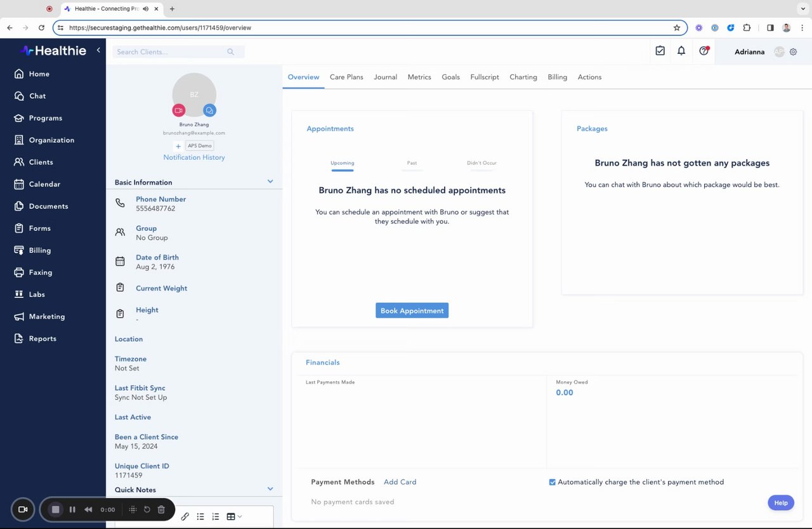The height and width of the screenshot is (529, 812).
Task: Click the Book Appointment button
Action: click(412, 311)
